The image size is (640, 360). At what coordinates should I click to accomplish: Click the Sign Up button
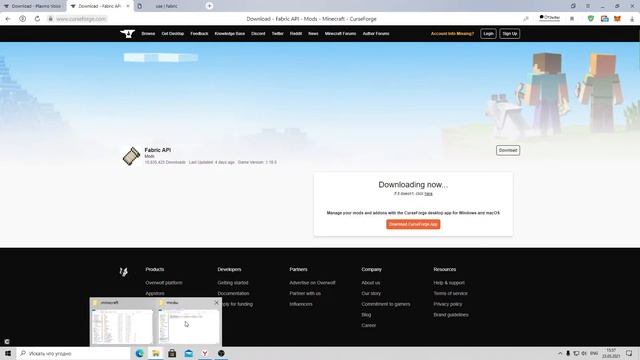click(x=509, y=34)
